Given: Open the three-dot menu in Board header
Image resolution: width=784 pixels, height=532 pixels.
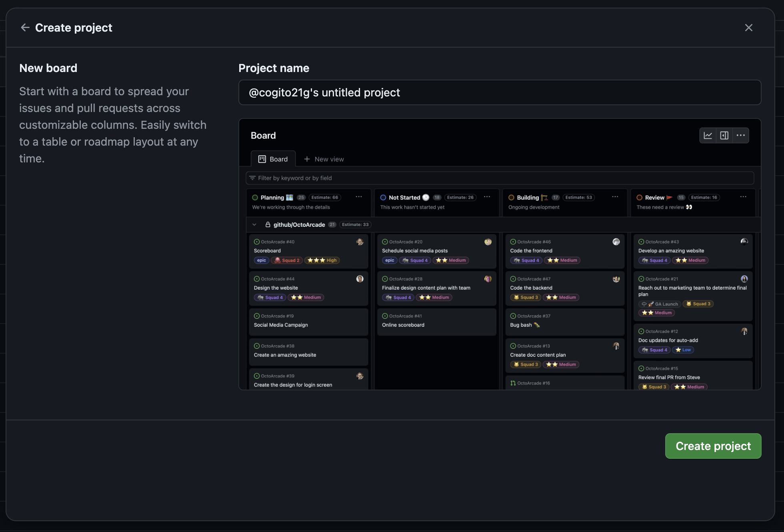Looking at the screenshot, I should [x=740, y=135].
